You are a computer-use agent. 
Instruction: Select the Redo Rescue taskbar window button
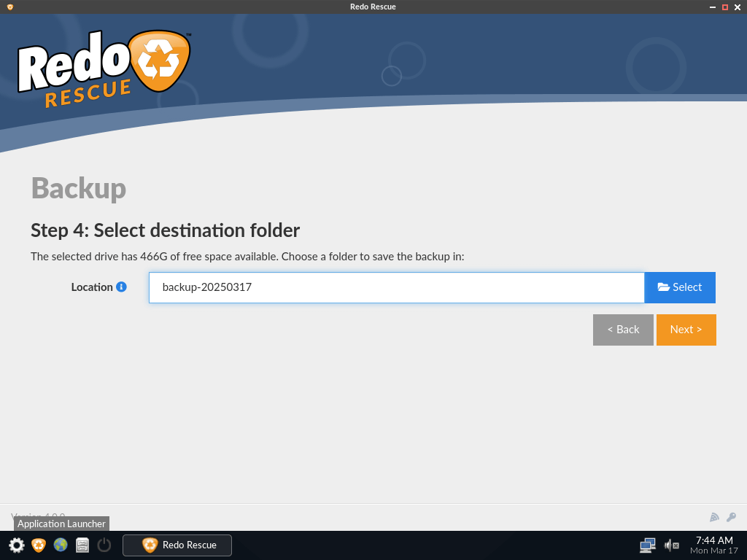(177, 545)
